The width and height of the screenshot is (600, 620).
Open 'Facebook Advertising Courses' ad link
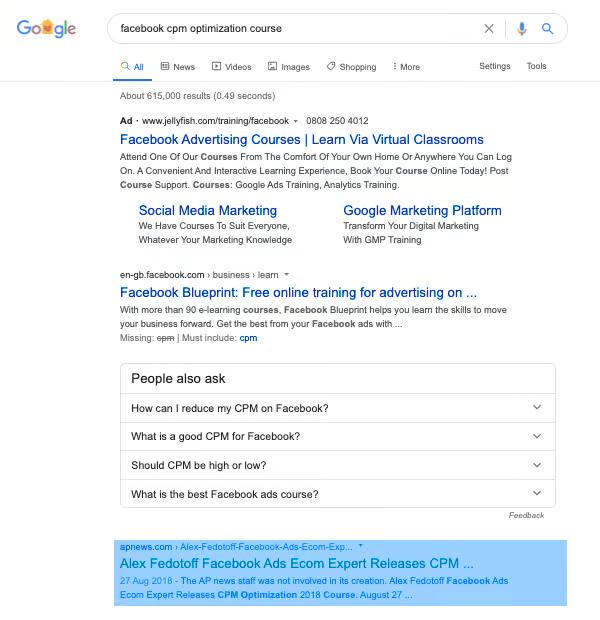[302, 140]
